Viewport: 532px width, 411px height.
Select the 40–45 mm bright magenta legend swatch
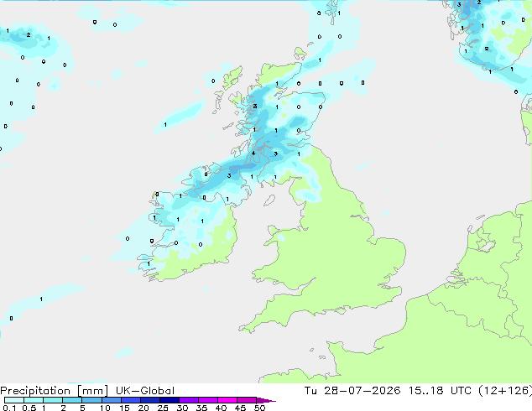click(x=227, y=400)
